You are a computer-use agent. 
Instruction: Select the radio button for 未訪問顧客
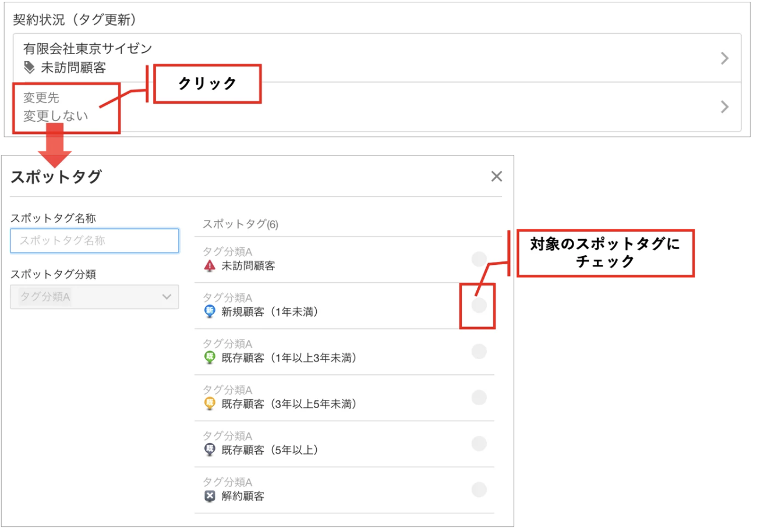pos(479,259)
